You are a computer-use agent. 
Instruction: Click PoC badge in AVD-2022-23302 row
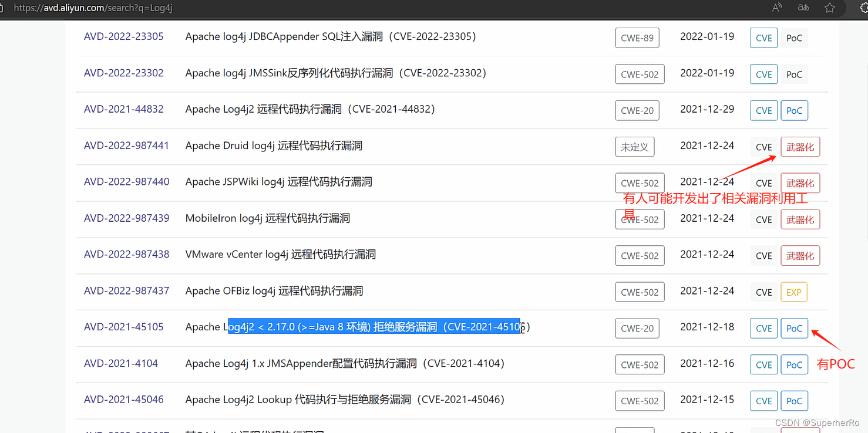794,75
